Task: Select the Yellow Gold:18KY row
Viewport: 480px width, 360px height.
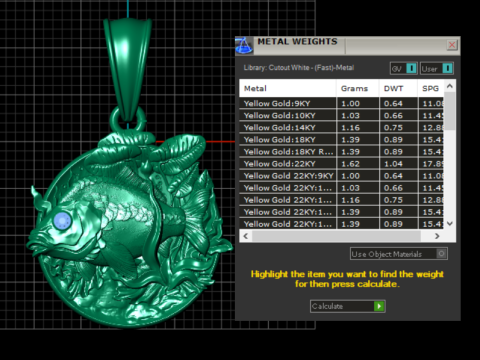Action: coord(341,139)
